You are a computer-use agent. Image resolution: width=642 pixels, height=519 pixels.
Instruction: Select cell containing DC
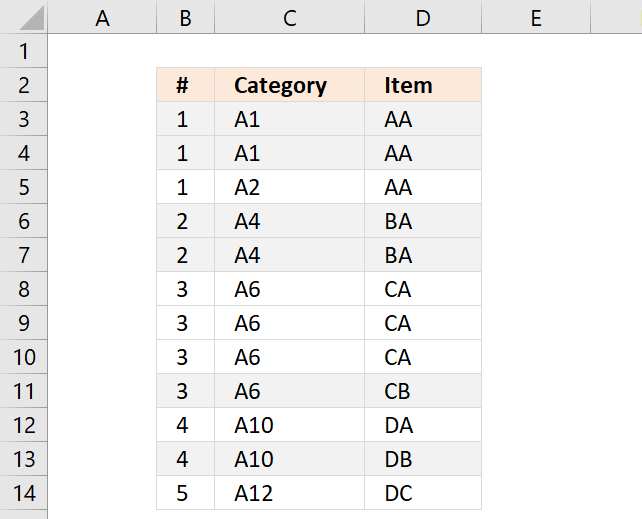pos(423,492)
